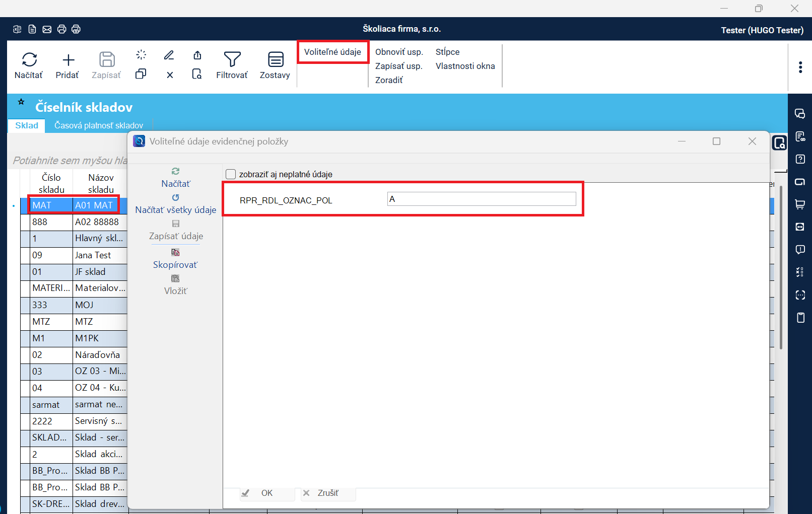Open the Zostavy reports icon
The width and height of the screenshot is (812, 514).
point(275,60)
